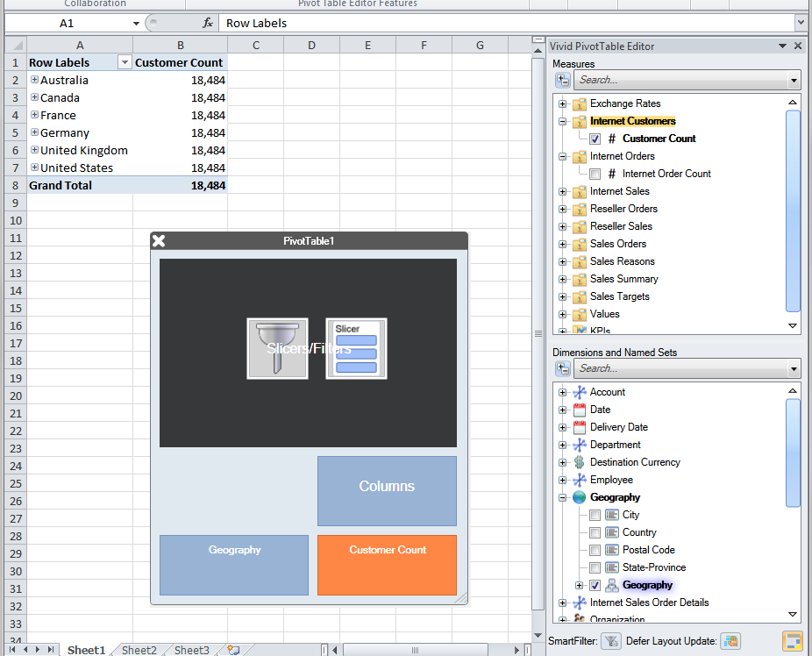This screenshot has width=812, height=656.
Task: Check the Internet Order Count checkbox
Action: [x=595, y=174]
